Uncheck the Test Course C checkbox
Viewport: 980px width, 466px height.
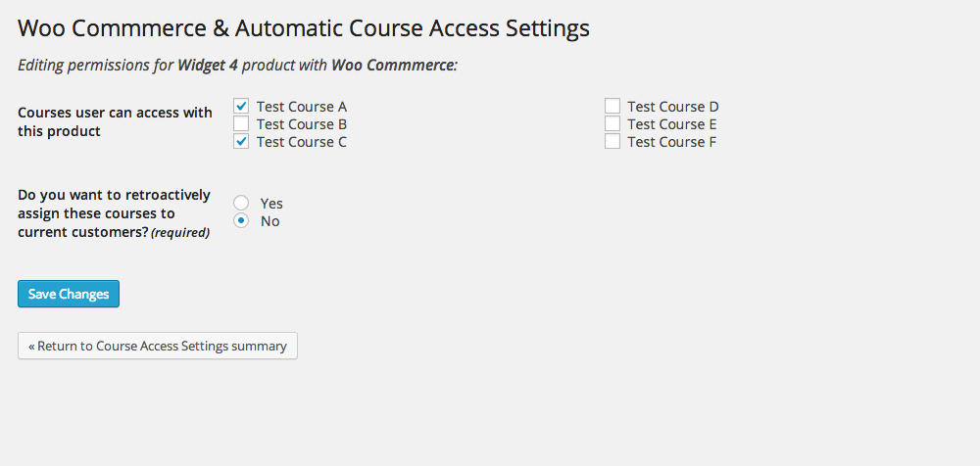[241, 142]
